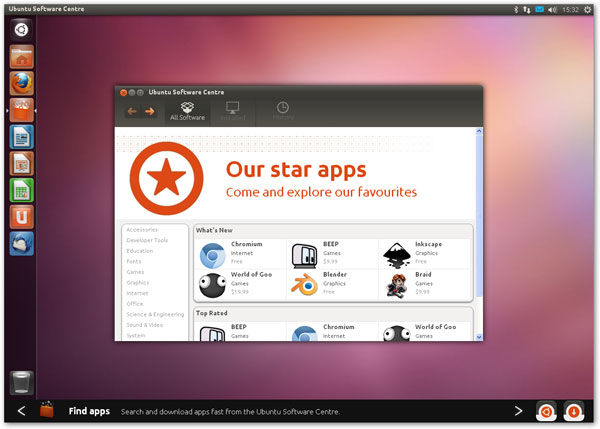Open the Accessories category
This screenshot has height=429, width=600.
(142, 230)
